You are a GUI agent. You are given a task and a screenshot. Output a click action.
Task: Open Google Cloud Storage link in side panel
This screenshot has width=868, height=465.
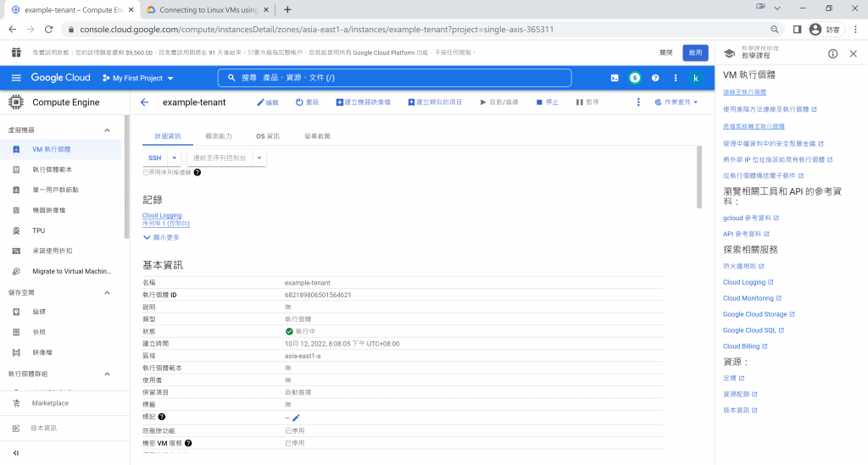tap(759, 314)
